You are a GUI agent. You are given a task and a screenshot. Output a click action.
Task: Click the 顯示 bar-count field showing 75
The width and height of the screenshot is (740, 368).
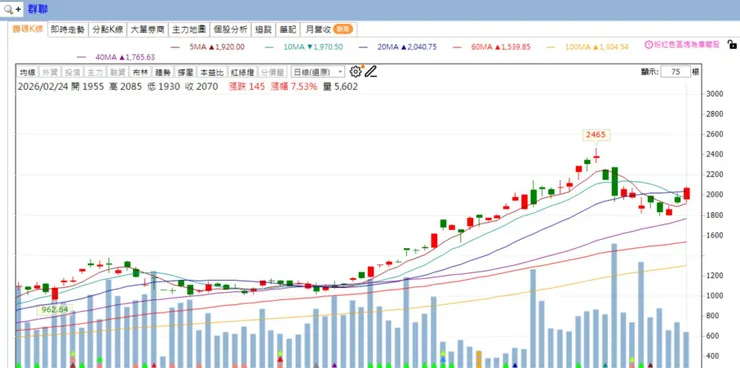click(675, 72)
